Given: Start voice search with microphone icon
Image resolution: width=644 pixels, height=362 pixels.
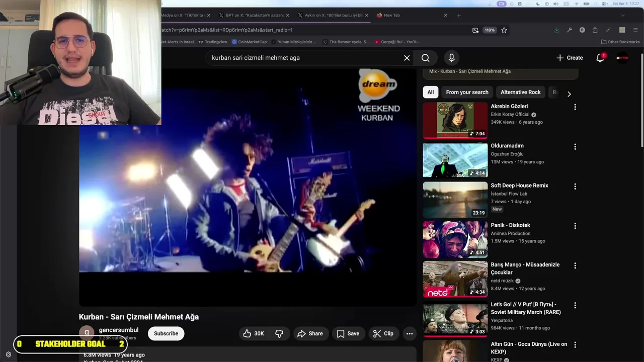Looking at the screenshot, I should coord(451,58).
